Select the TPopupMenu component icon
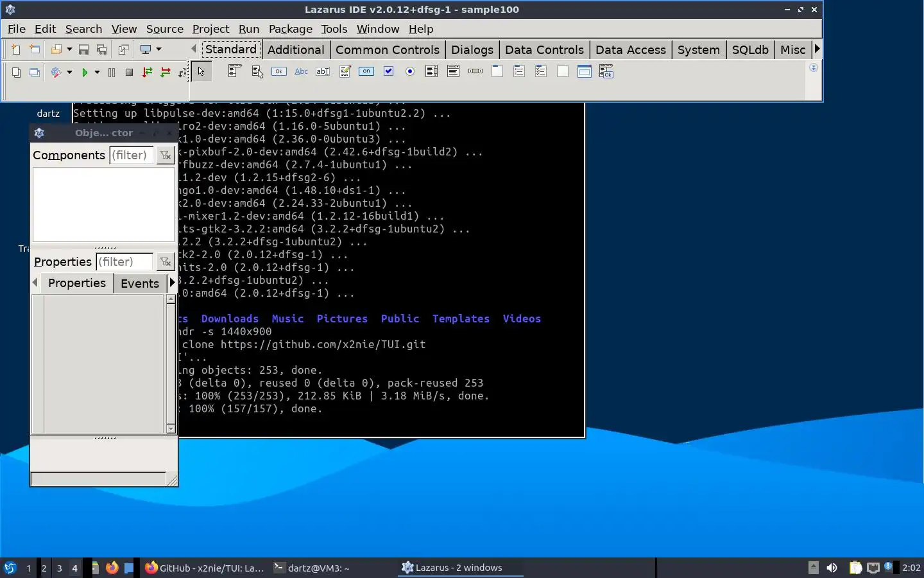The image size is (924, 578). pos(257,71)
